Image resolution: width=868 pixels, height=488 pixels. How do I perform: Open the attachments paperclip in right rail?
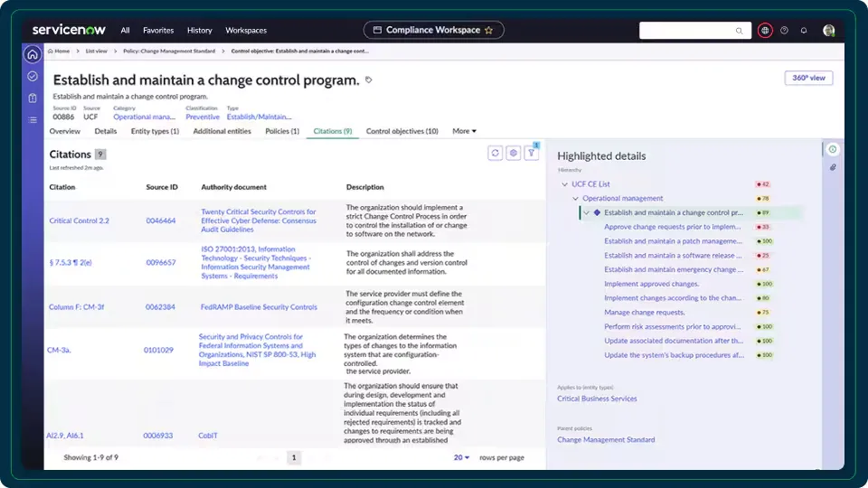click(x=833, y=167)
